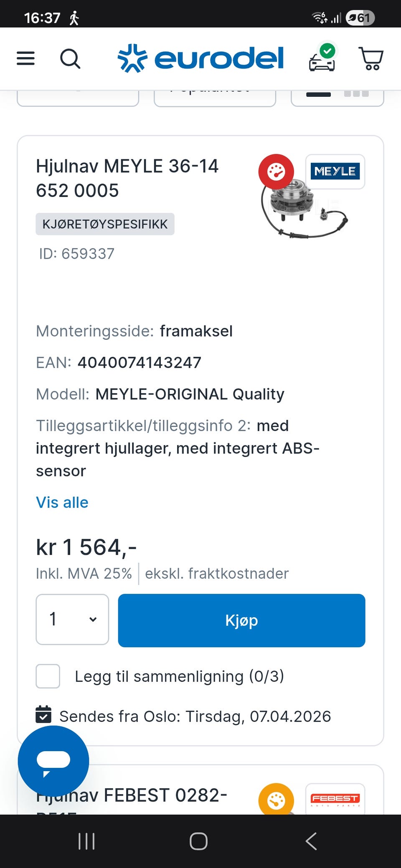This screenshot has width=401, height=868.
Task: Open the shopping cart
Action: 371,58
